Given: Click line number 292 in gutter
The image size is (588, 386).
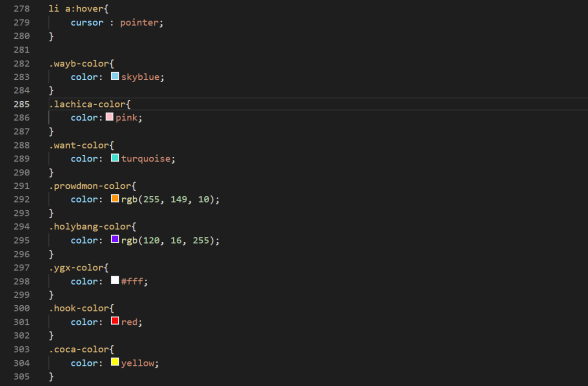Looking at the screenshot, I should 21,199.
